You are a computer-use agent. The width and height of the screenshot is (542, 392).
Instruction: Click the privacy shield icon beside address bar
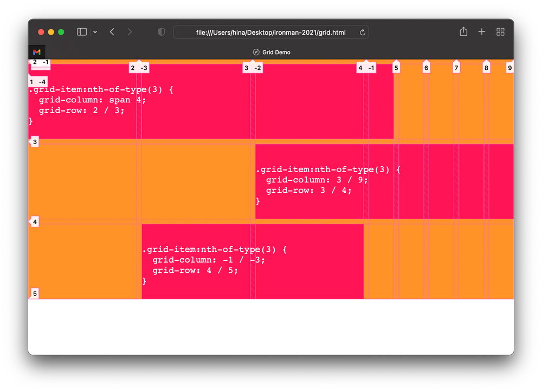pyautogui.click(x=161, y=32)
